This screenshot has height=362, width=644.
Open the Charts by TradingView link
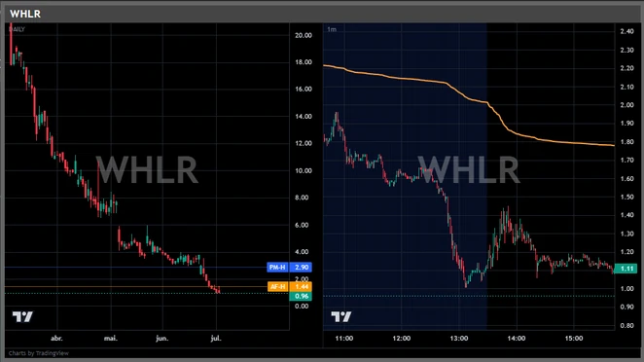point(39,353)
